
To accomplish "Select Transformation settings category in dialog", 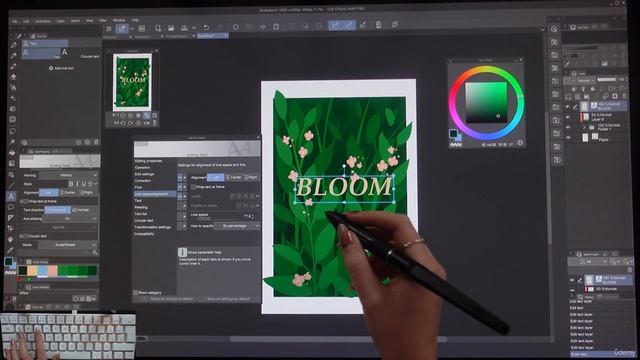I will [x=153, y=227].
